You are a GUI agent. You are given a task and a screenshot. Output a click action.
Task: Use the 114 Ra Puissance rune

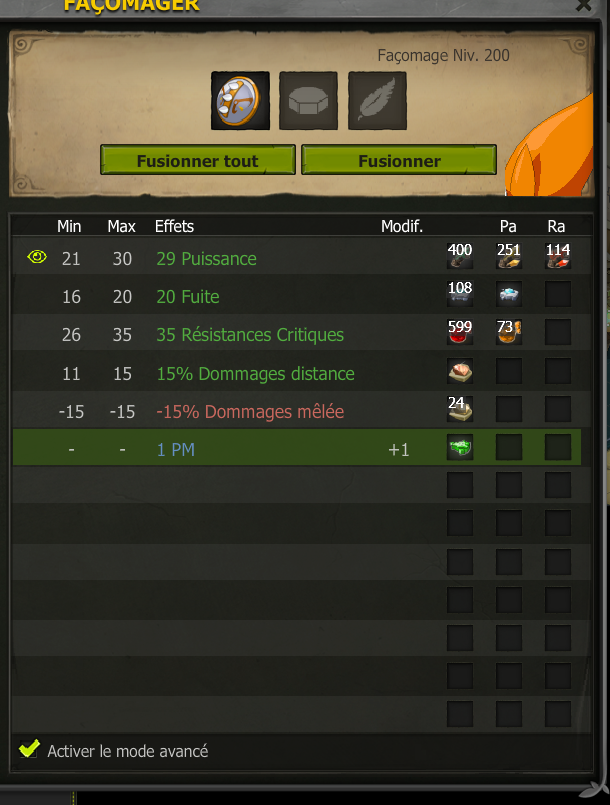(x=558, y=256)
